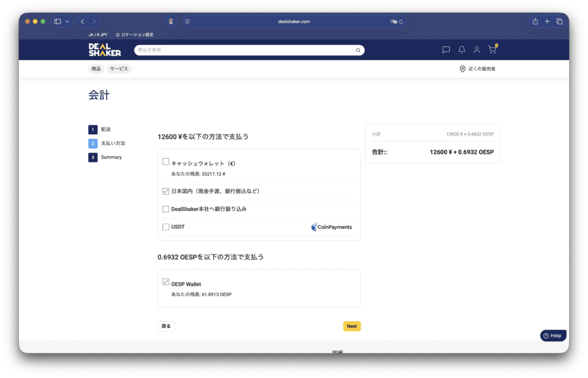The width and height of the screenshot is (588, 378).
Task: Click the notifications bell icon
Action: [462, 50]
